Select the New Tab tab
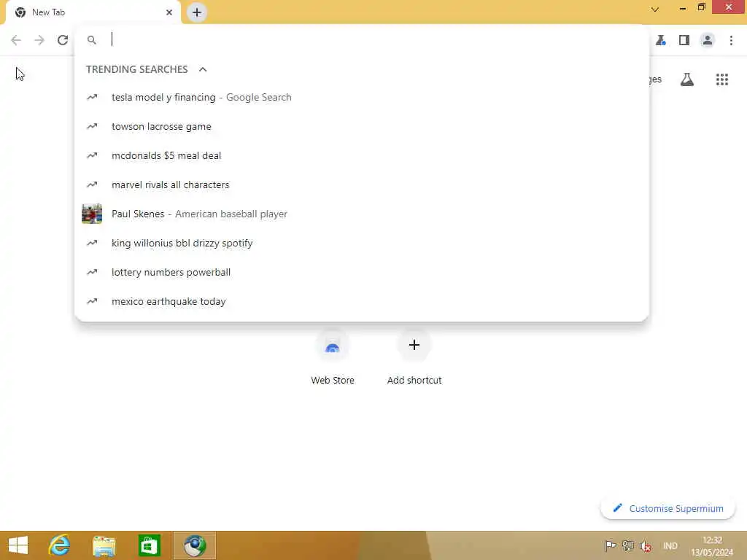Image resolution: width=747 pixels, height=560 pixels. [93, 12]
